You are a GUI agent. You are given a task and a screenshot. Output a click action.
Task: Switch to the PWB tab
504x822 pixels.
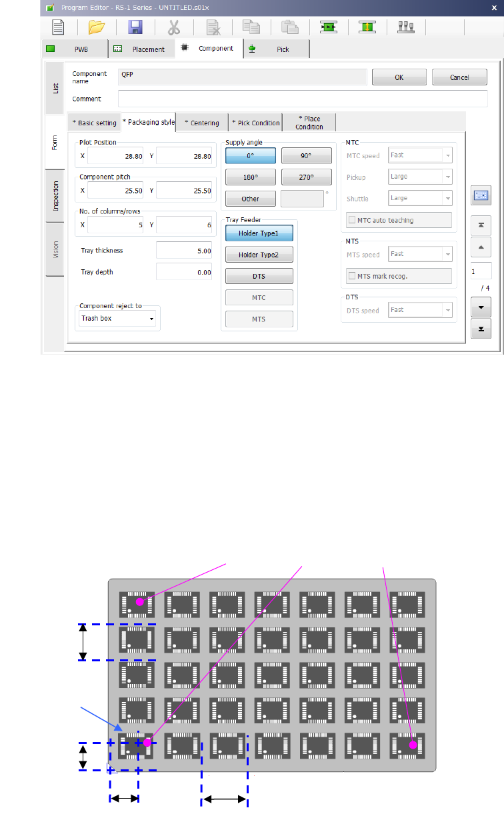pos(75,49)
